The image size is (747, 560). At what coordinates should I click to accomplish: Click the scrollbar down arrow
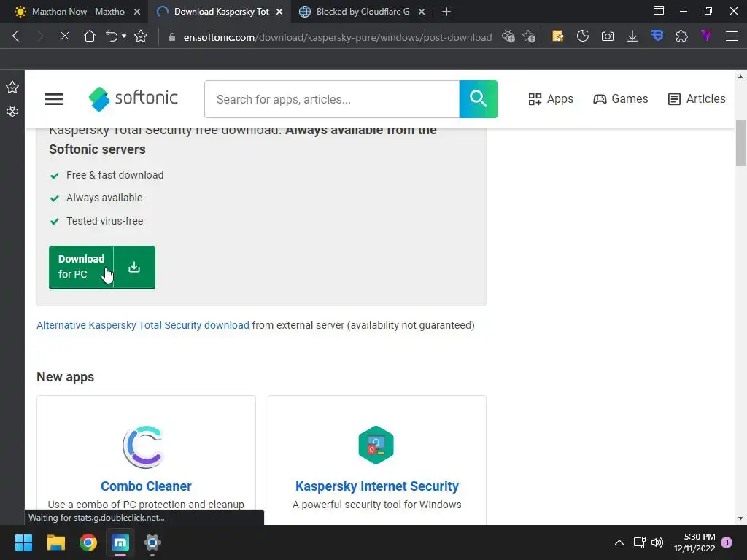pyautogui.click(x=741, y=518)
